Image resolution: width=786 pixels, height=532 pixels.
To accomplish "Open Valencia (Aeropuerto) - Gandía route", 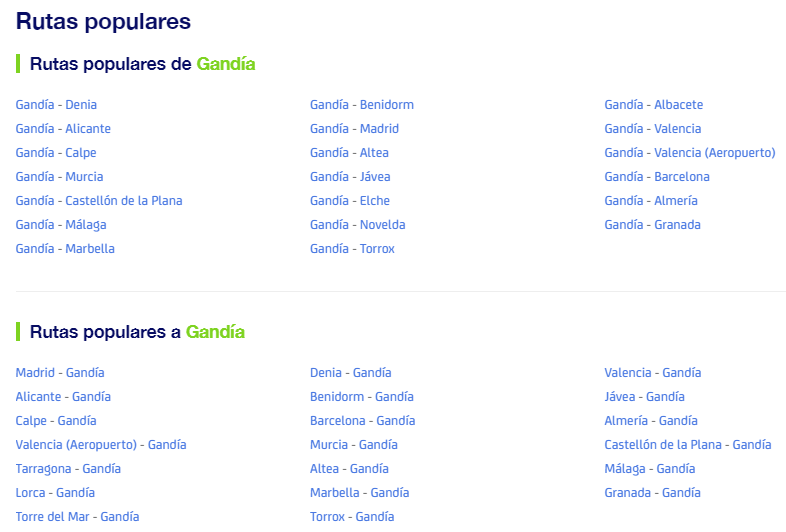I will (101, 445).
